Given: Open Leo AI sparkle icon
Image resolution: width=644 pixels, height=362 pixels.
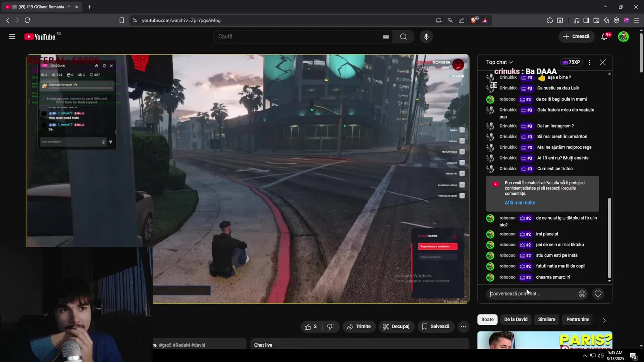Looking at the screenshot, I should [606, 20].
